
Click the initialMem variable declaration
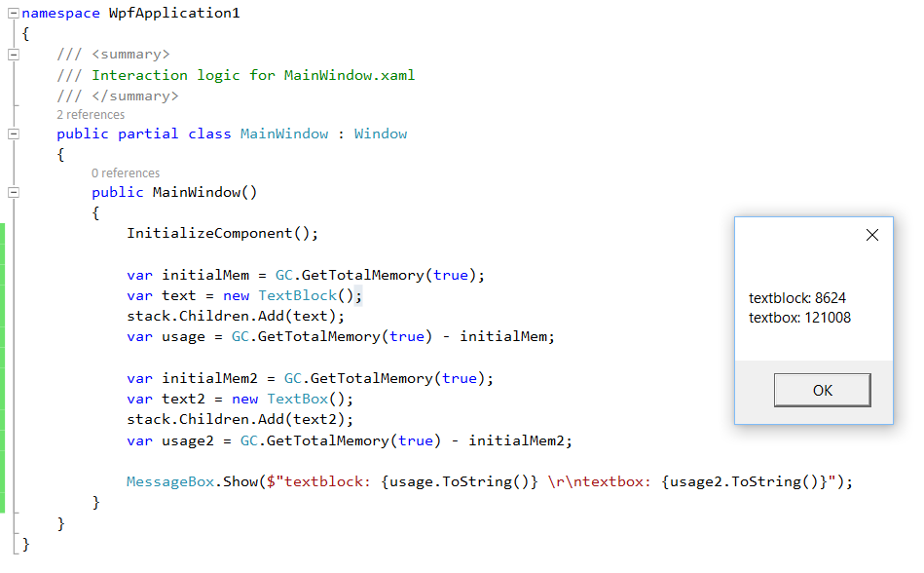205,276
